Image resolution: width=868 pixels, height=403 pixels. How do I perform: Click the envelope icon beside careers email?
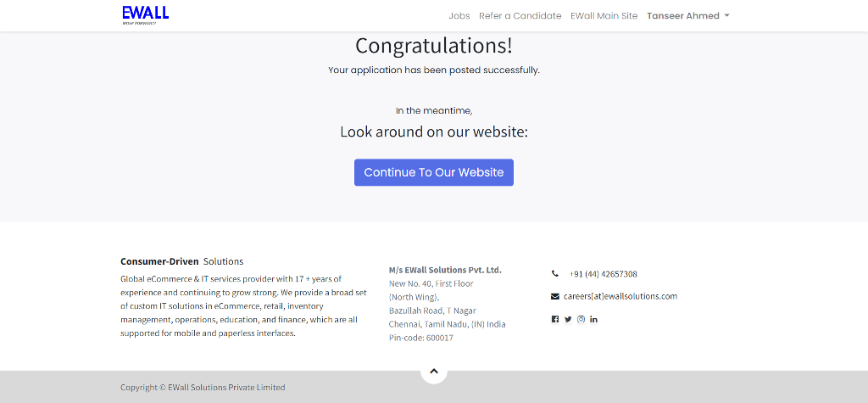click(554, 297)
